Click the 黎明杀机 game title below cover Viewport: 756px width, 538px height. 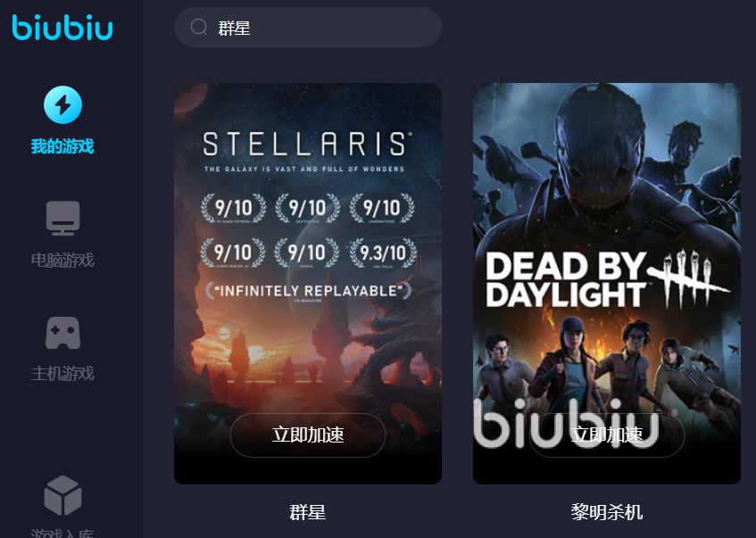pyautogui.click(x=607, y=512)
